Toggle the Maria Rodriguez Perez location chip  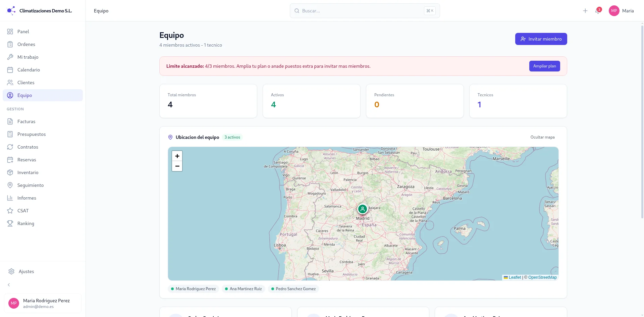pos(193,288)
